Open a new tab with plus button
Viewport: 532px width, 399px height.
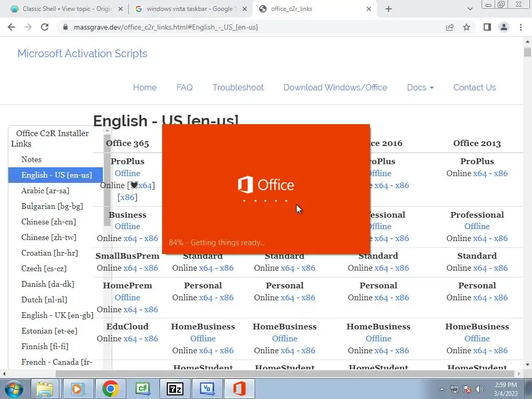pyautogui.click(x=389, y=9)
